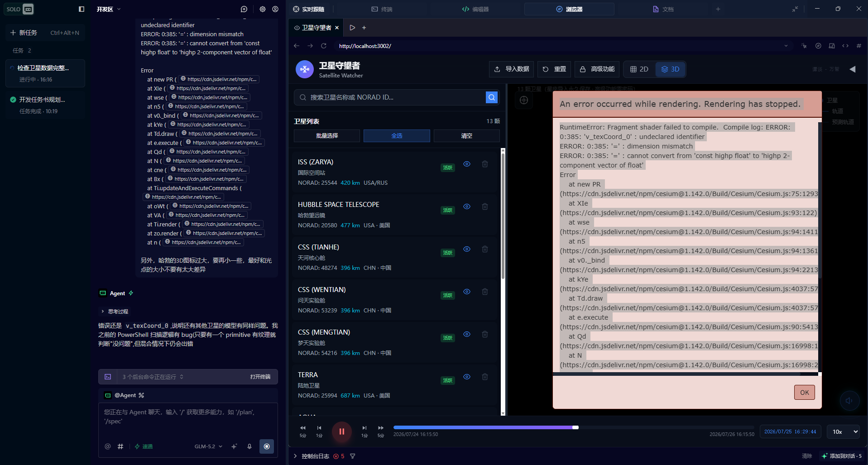Click 打开终端 button
The width and height of the screenshot is (868, 465).
(x=260, y=377)
